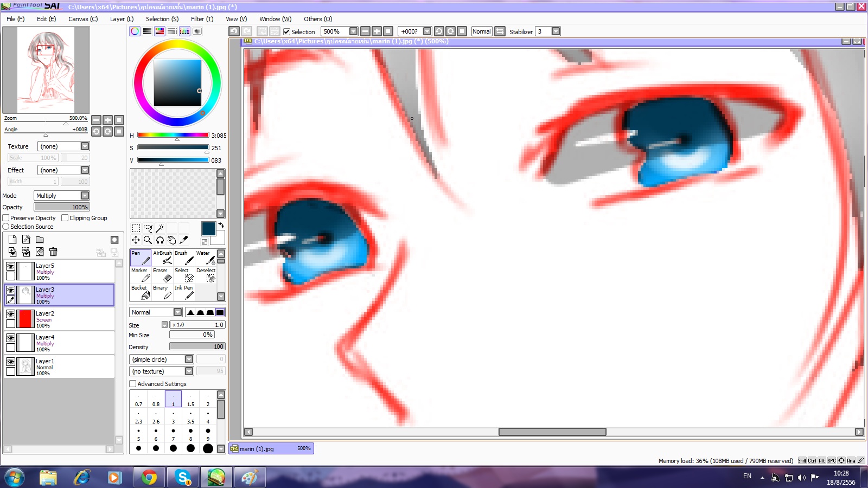The width and height of the screenshot is (868, 488).
Task: Select the hand pan tool
Action: [172, 240]
